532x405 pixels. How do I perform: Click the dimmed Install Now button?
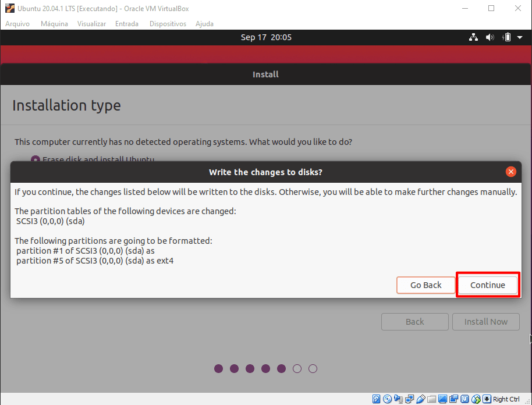pos(486,322)
